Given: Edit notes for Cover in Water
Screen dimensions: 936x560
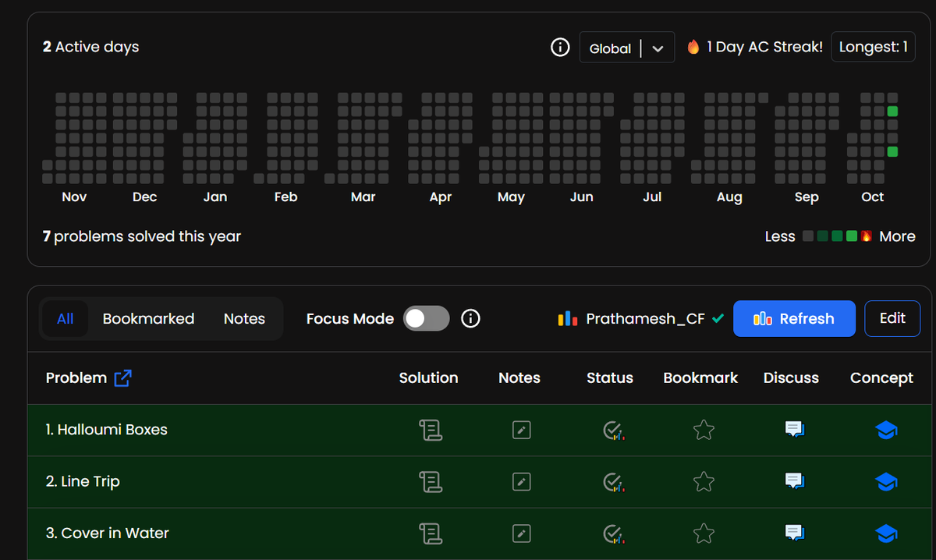Looking at the screenshot, I should 522,533.
